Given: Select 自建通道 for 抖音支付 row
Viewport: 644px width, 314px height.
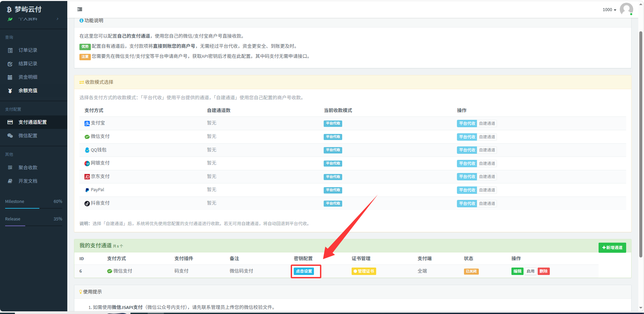Looking at the screenshot, I should [487, 203].
